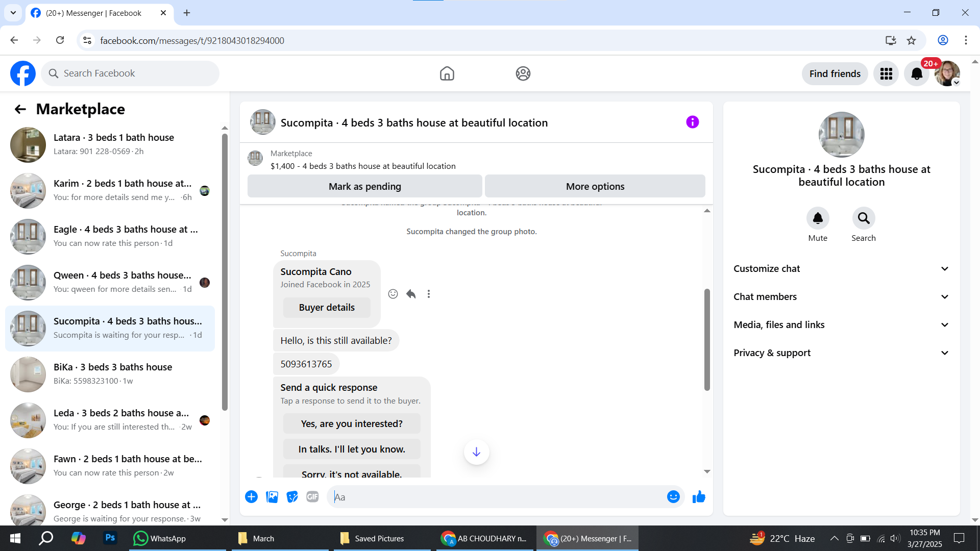This screenshot has width=980, height=551.
Task: Reply to the Sucompita Cano message
Action: [411, 294]
